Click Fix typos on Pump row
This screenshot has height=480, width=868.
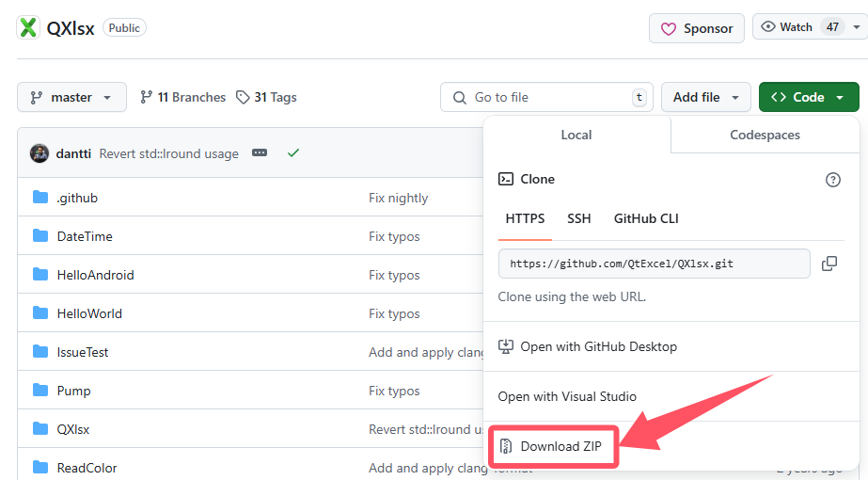click(394, 391)
